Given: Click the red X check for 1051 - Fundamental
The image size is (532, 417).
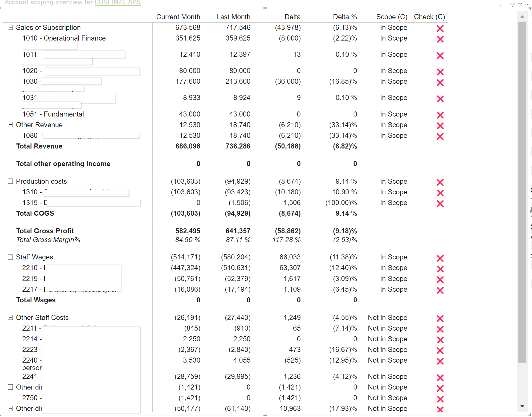Looking at the screenshot, I should (x=440, y=115).
